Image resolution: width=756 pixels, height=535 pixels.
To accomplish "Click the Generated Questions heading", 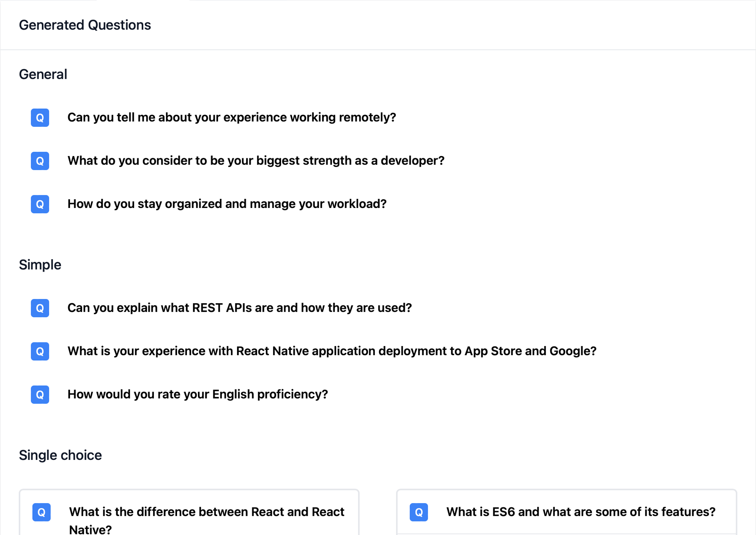I will coord(85,25).
